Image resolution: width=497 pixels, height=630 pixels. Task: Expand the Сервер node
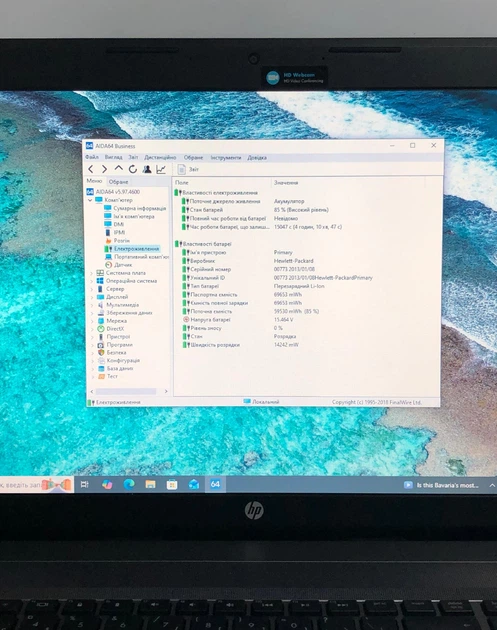coord(91,289)
